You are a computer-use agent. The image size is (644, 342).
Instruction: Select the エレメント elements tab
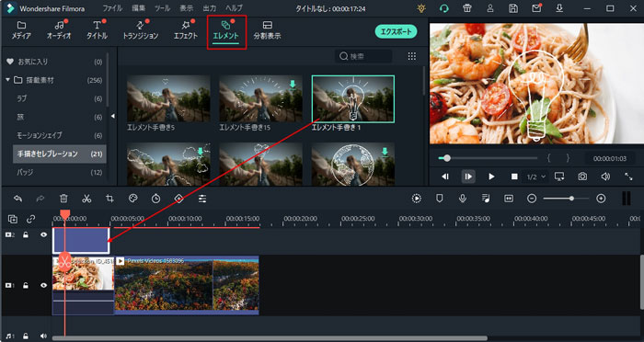[x=226, y=30]
